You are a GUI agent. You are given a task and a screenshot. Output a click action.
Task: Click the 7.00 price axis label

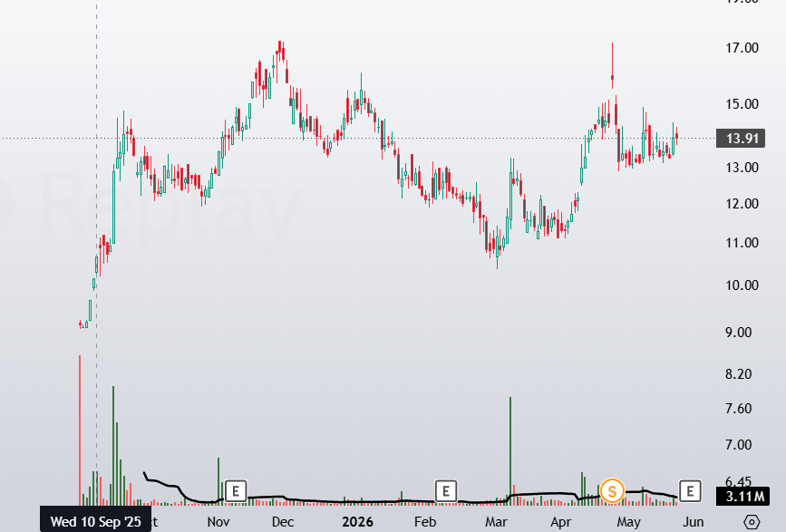click(738, 445)
